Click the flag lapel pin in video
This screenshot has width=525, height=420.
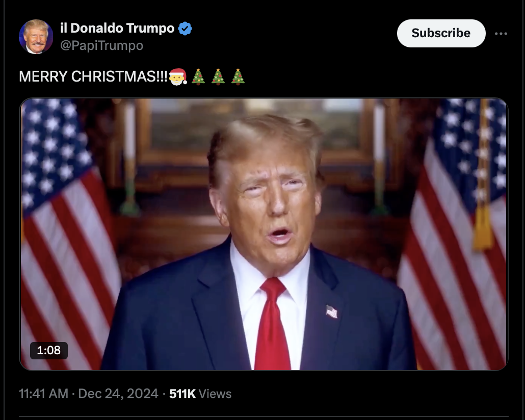click(x=331, y=311)
